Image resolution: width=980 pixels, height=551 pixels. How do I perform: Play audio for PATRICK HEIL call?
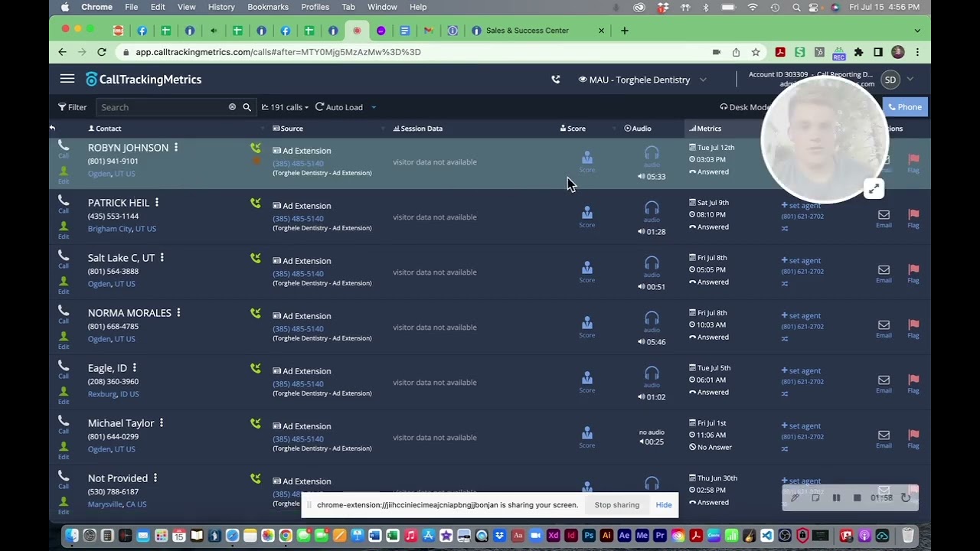(x=652, y=210)
